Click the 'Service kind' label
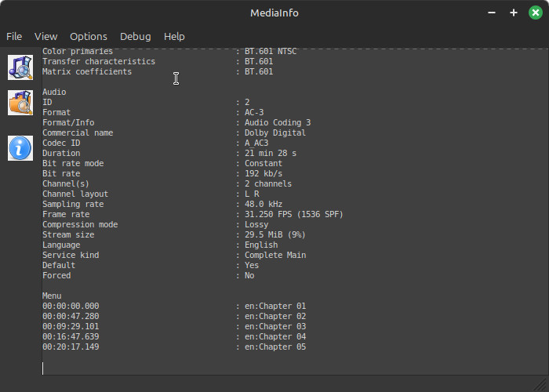This screenshot has height=392, width=549. 71,255
